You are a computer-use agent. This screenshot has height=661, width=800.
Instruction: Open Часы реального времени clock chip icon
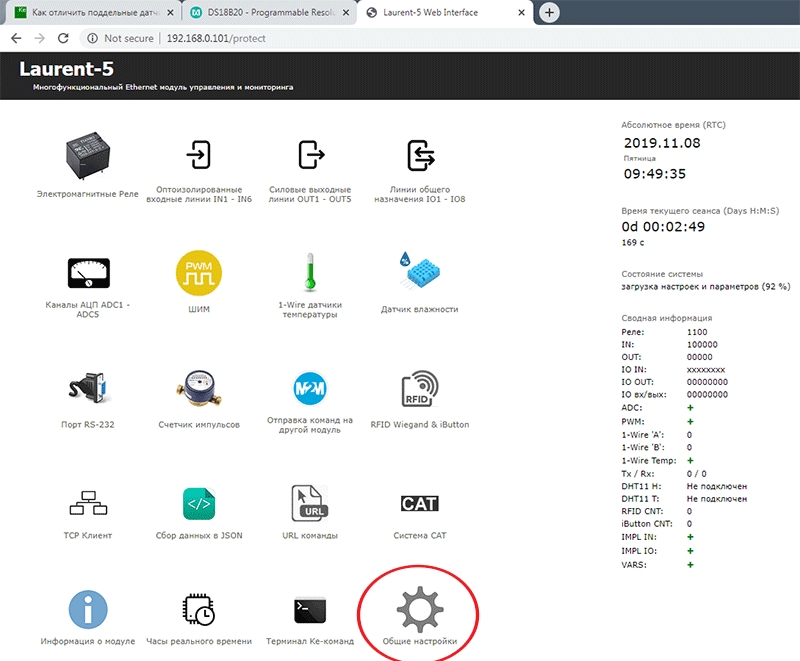click(198, 609)
